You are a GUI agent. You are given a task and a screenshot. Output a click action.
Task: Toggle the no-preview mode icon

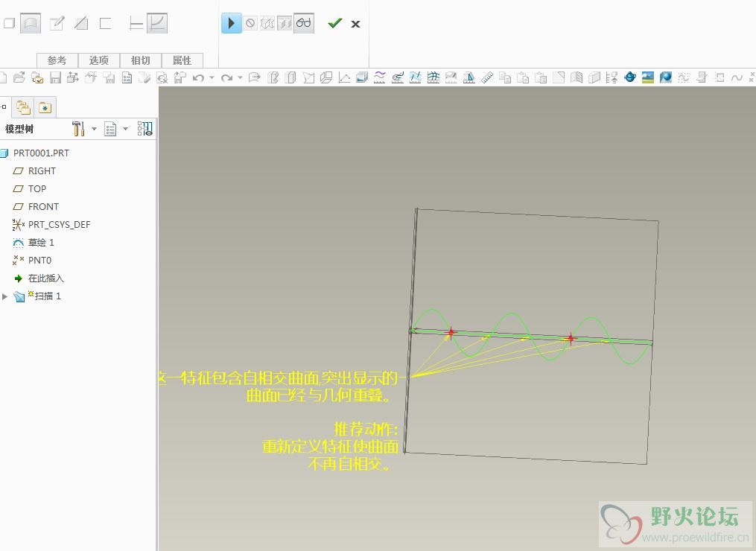(x=250, y=23)
